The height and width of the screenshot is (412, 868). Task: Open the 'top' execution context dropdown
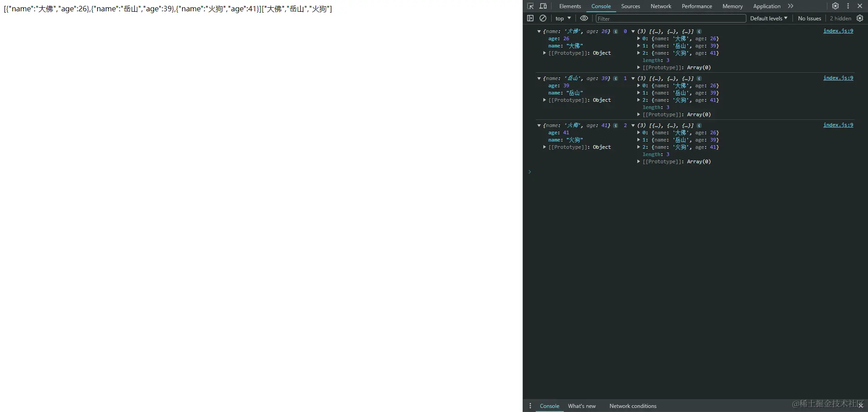562,18
